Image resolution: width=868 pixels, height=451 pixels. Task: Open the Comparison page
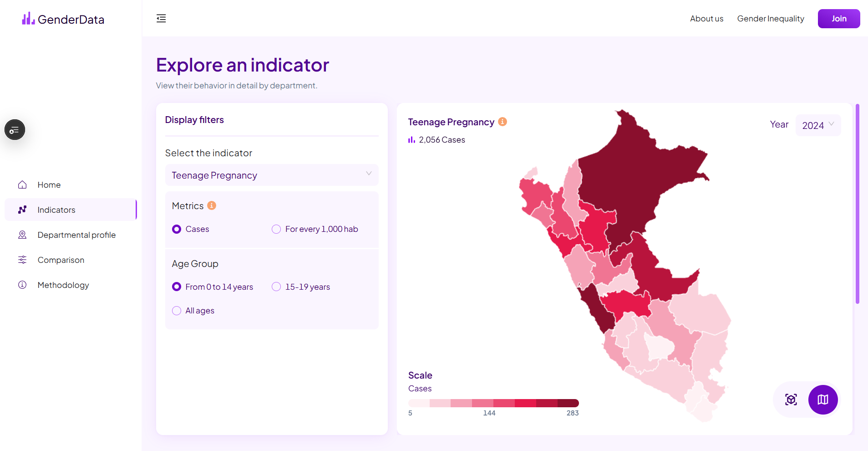tap(71, 260)
